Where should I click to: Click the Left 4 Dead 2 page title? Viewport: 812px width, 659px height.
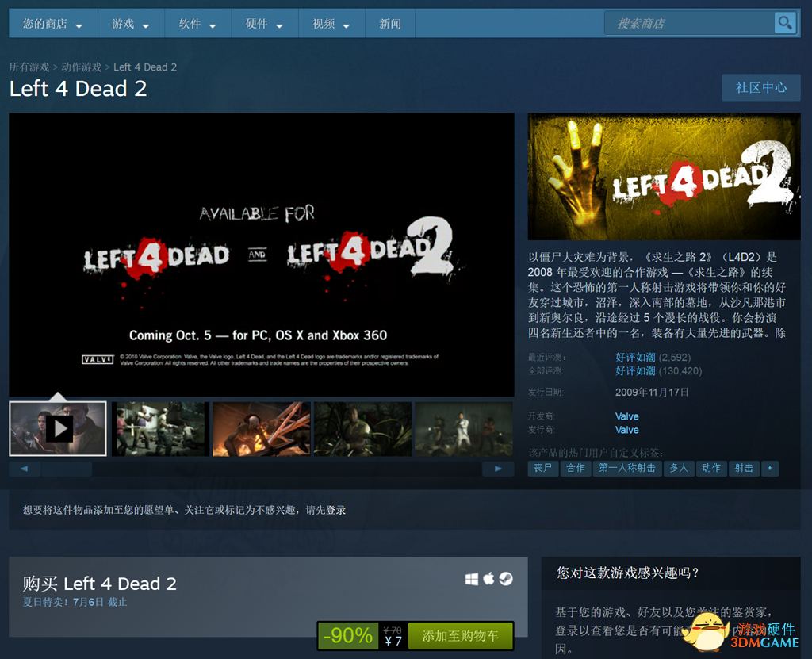point(79,89)
